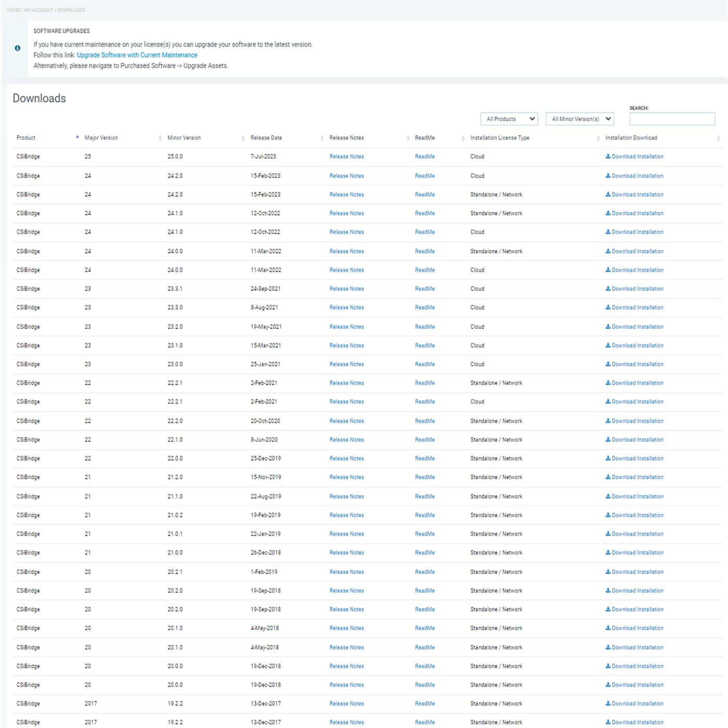Open ReadMe for version 22.1.0
Image resolution: width=728 pixels, height=728 pixels.
point(425,439)
